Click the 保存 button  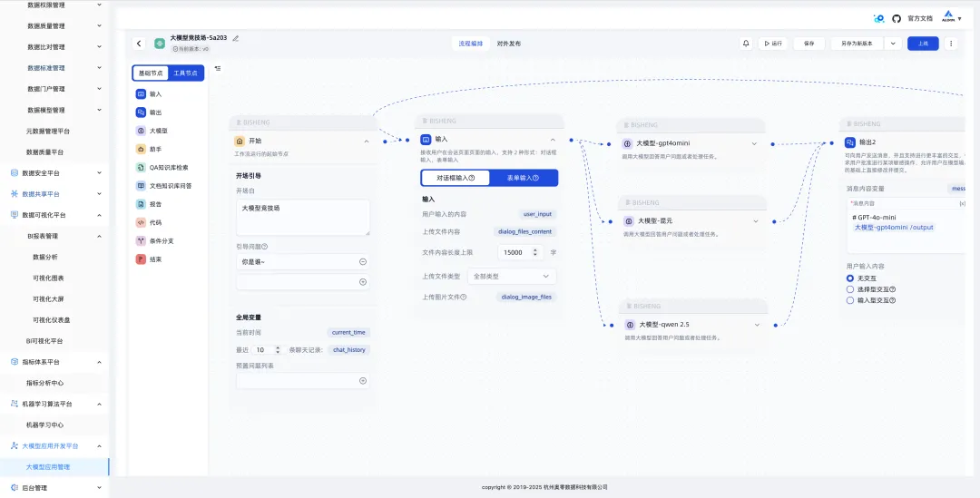click(x=808, y=44)
